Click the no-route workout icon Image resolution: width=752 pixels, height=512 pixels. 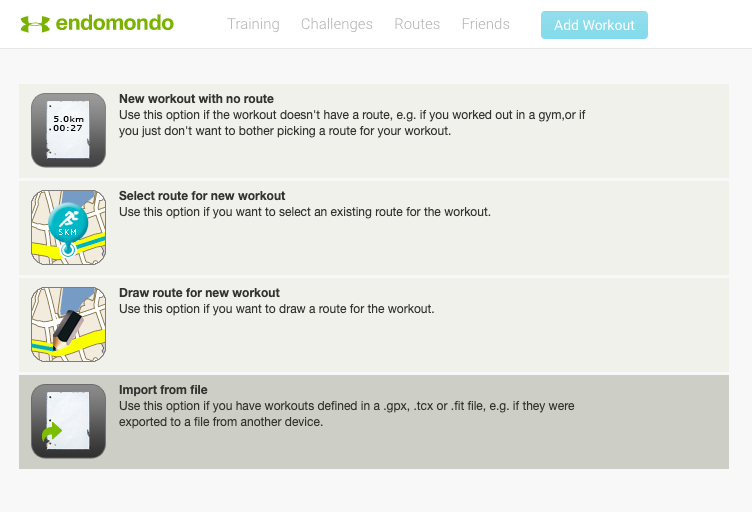[x=68, y=130]
